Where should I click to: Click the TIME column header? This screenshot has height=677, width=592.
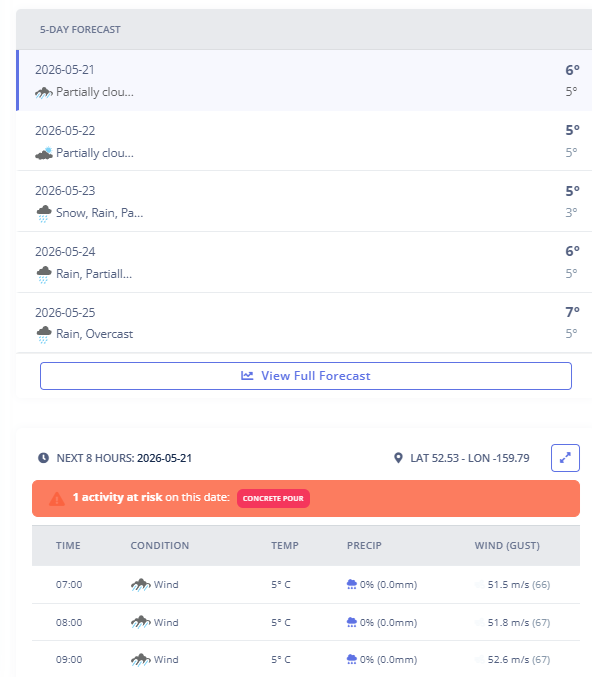click(68, 545)
